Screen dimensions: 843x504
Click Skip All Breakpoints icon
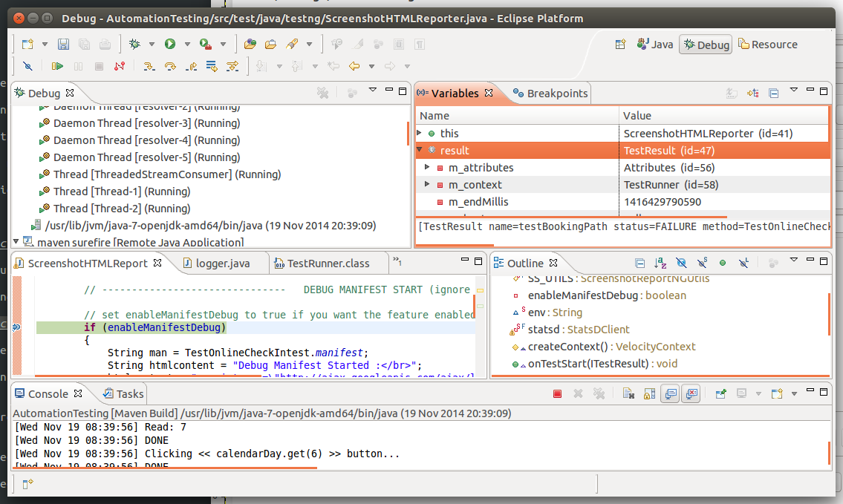27,66
